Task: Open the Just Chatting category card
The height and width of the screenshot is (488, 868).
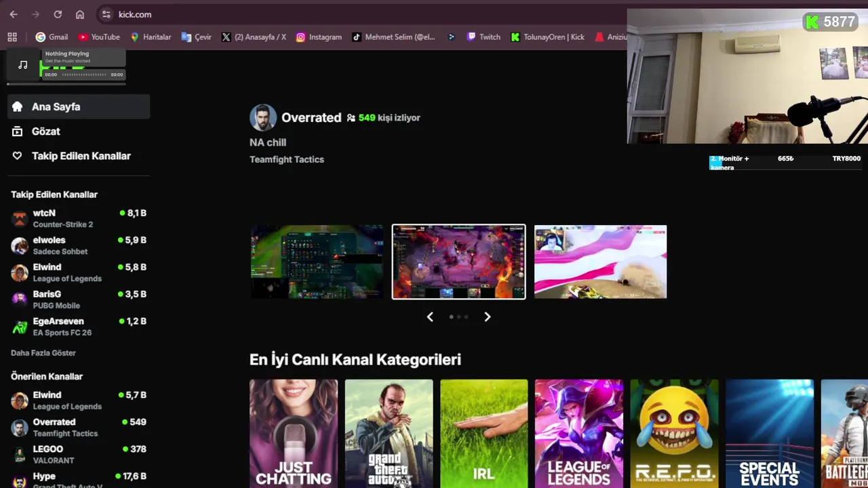Action: point(294,434)
